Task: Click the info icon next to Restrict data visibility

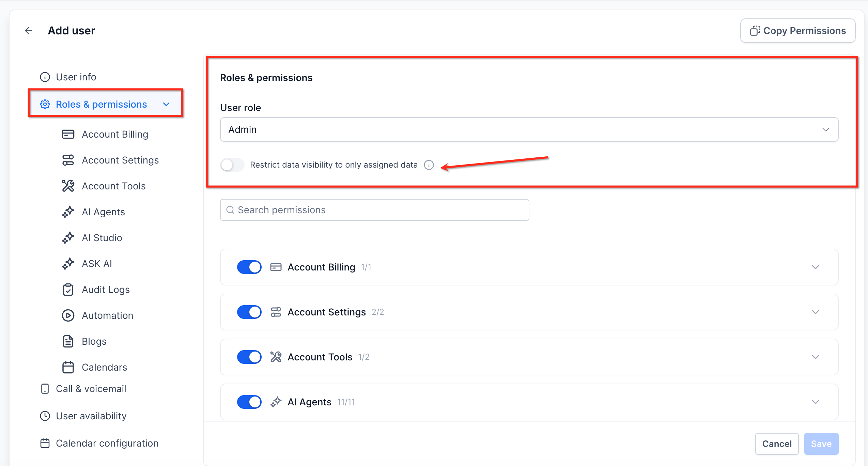Action: click(429, 165)
